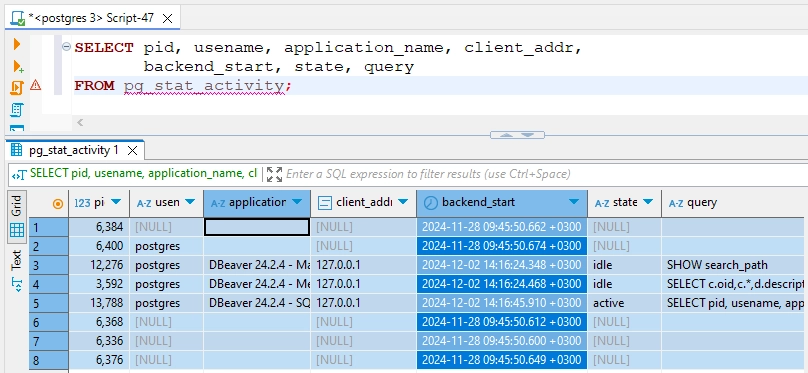The image size is (808, 373).
Task: Click the warning marker beside FROM line
Action: [x=36, y=85]
